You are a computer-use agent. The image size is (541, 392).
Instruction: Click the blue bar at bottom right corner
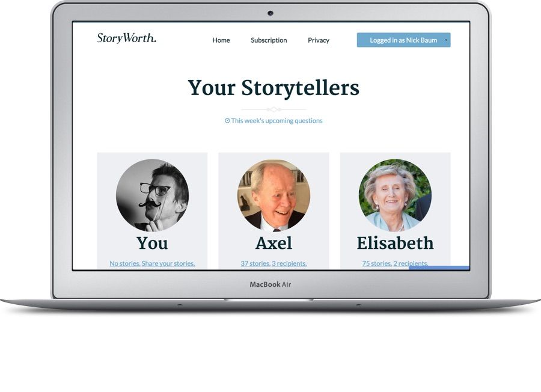(439, 268)
